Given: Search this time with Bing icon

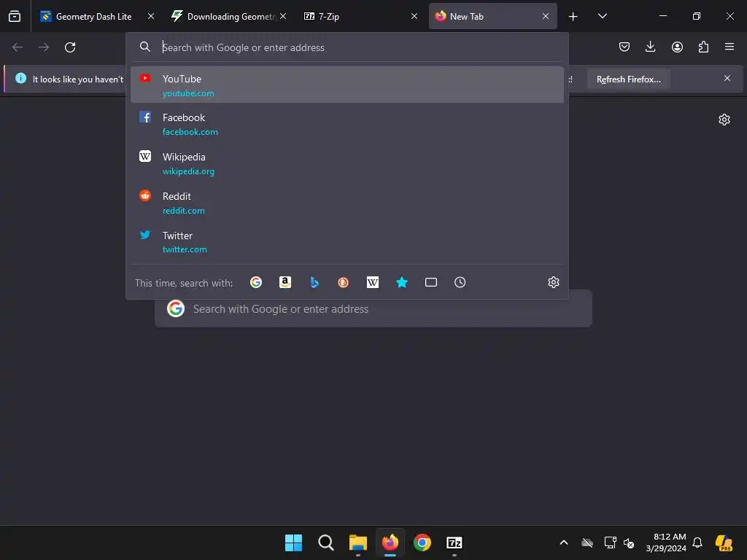Looking at the screenshot, I should tap(314, 282).
